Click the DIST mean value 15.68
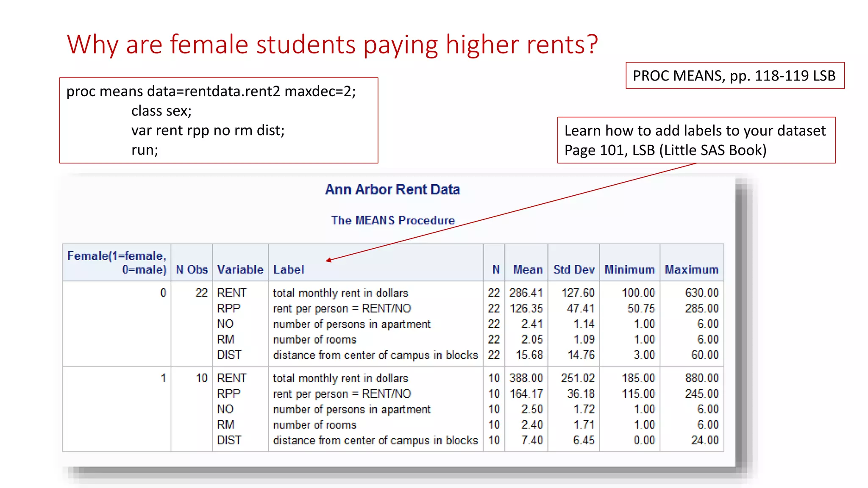868x488 pixels. (529, 355)
